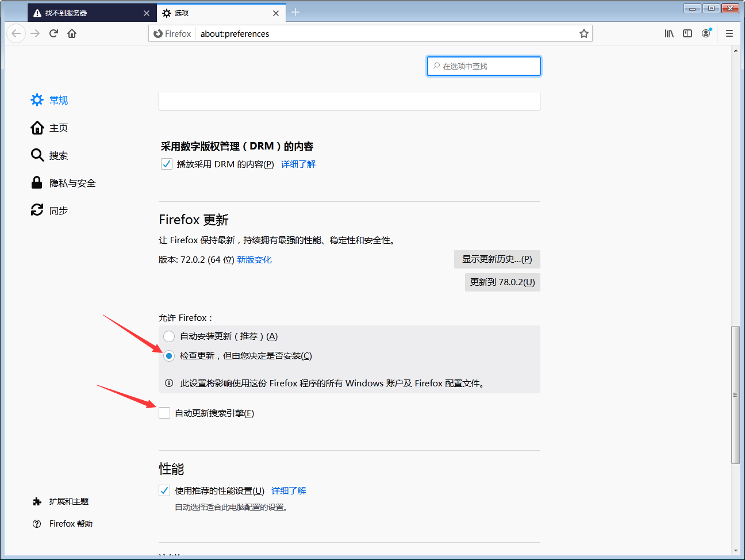Click the magnifier icon for 搜索
This screenshot has width=745, height=560.
37,155
